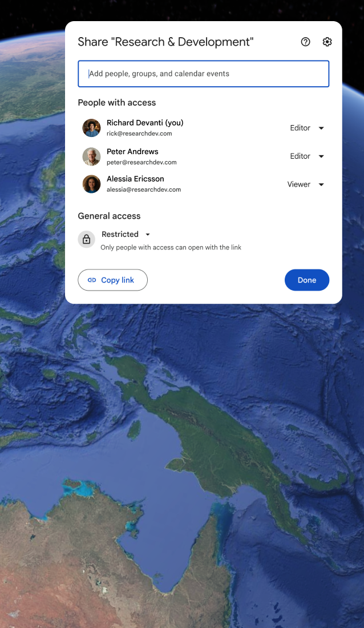Image resolution: width=364 pixels, height=628 pixels.
Task: Click Peter Andrews' profile avatar
Action: pyautogui.click(x=92, y=156)
